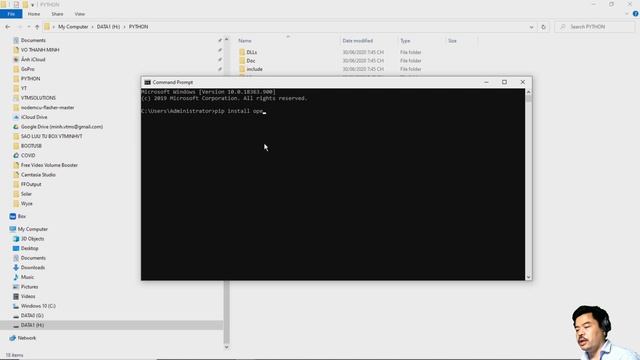
Task: Open the recent locations dropdown arrow
Action: [x=29, y=27]
